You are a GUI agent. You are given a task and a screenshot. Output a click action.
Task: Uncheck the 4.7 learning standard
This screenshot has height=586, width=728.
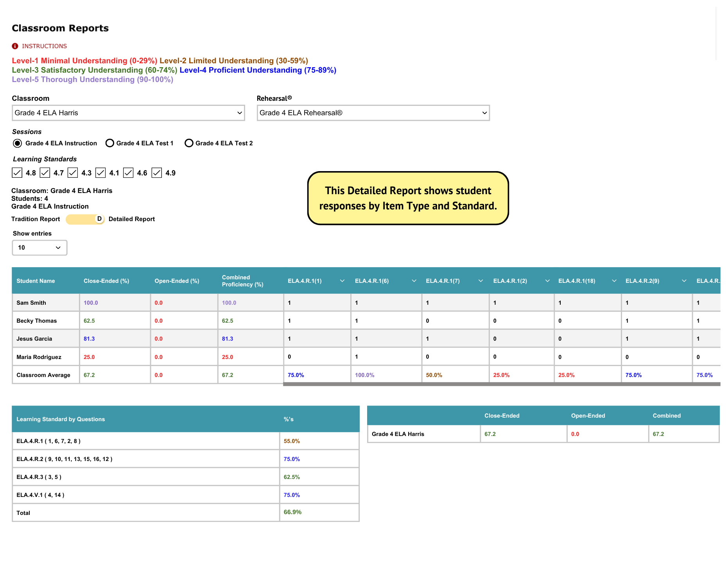click(45, 173)
